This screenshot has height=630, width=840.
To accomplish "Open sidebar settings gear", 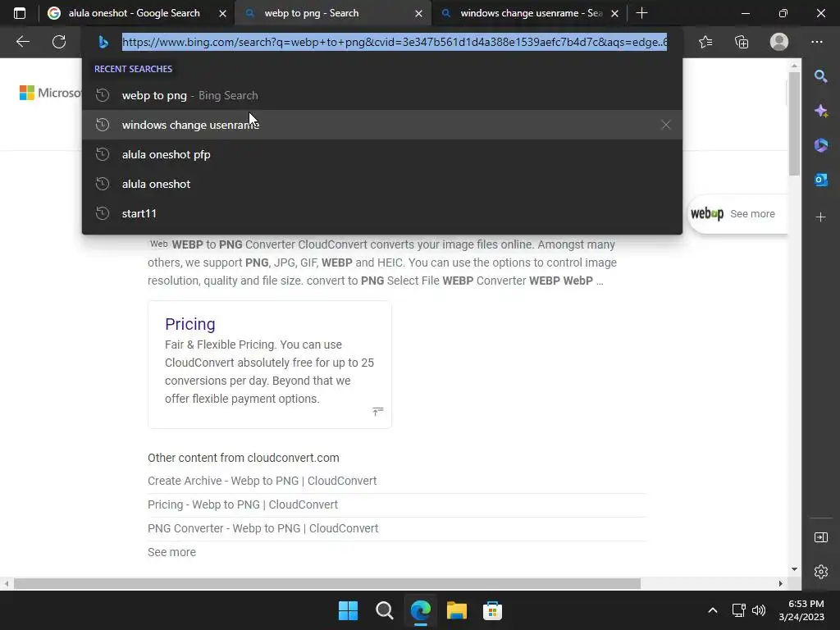I will click(x=820, y=572).
